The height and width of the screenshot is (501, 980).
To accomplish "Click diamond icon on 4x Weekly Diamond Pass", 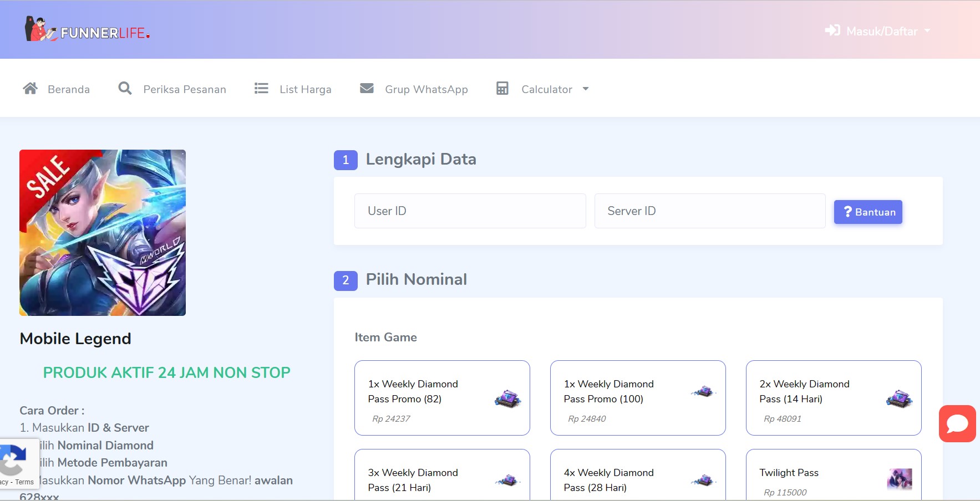I will coord(703,480).
